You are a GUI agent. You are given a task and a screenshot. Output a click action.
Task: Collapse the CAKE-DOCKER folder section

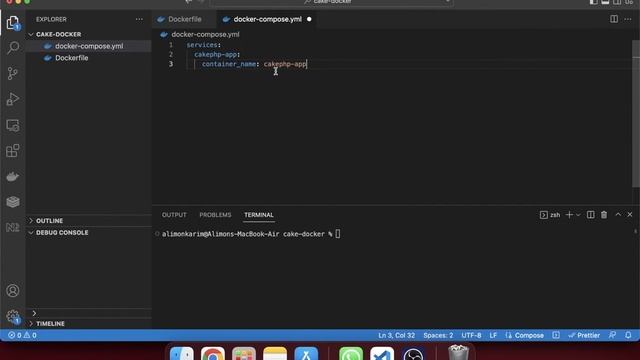(x=58, y=34)
